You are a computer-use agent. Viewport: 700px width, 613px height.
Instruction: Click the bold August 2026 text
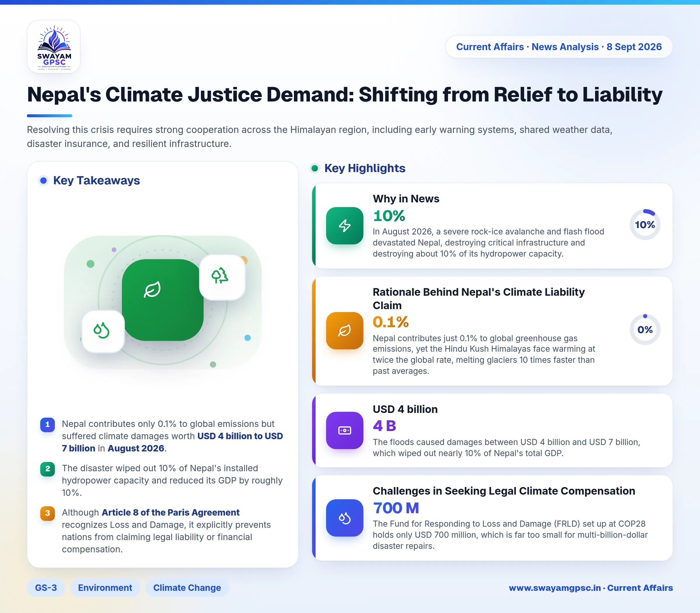(x=136, y=449)
